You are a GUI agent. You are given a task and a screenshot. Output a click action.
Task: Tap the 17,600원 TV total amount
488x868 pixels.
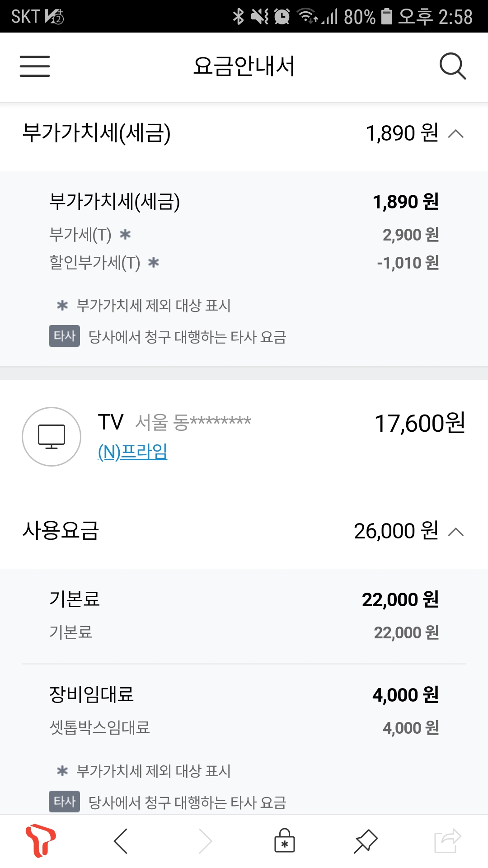click(420, 424)
